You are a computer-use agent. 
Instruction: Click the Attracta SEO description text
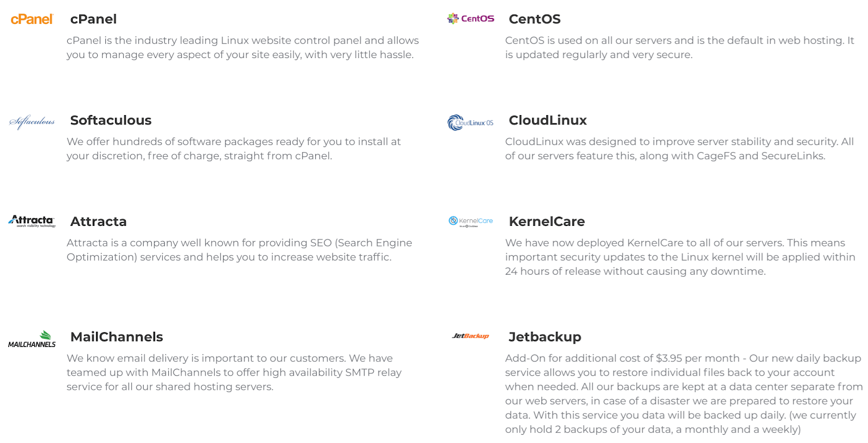pyautogui.click(x=239, y=250)
